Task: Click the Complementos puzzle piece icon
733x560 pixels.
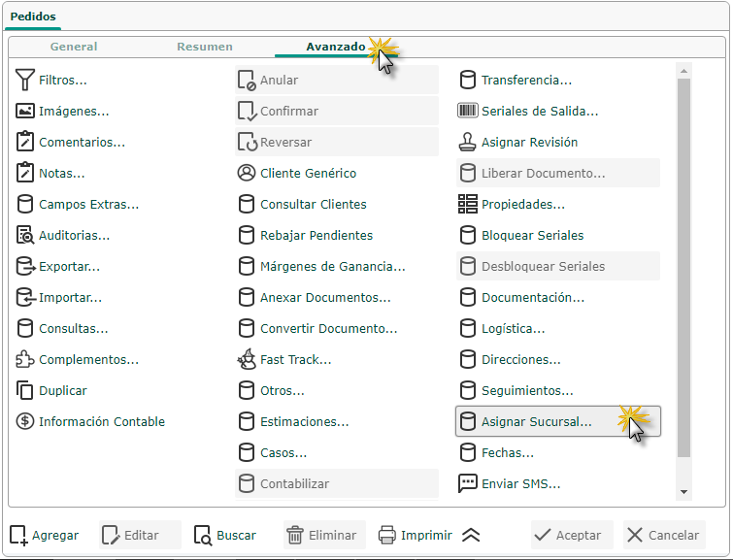Action: tap(25, 360)
